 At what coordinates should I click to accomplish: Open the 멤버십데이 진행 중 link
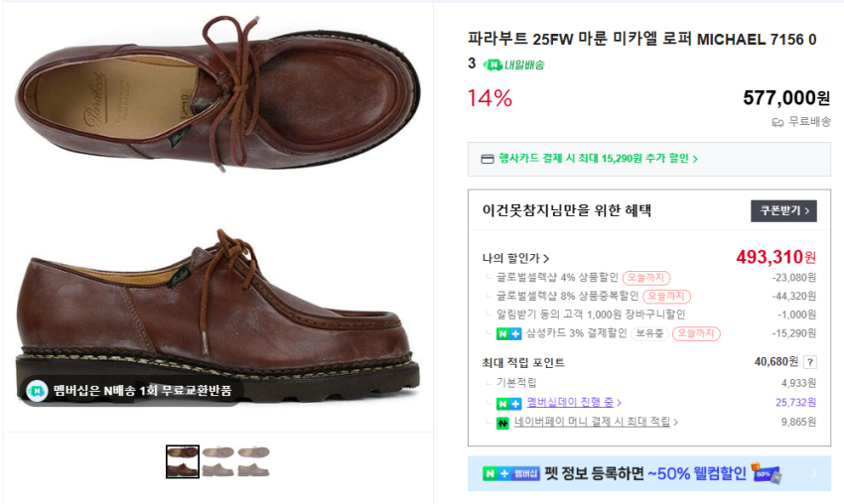[574, 403]
